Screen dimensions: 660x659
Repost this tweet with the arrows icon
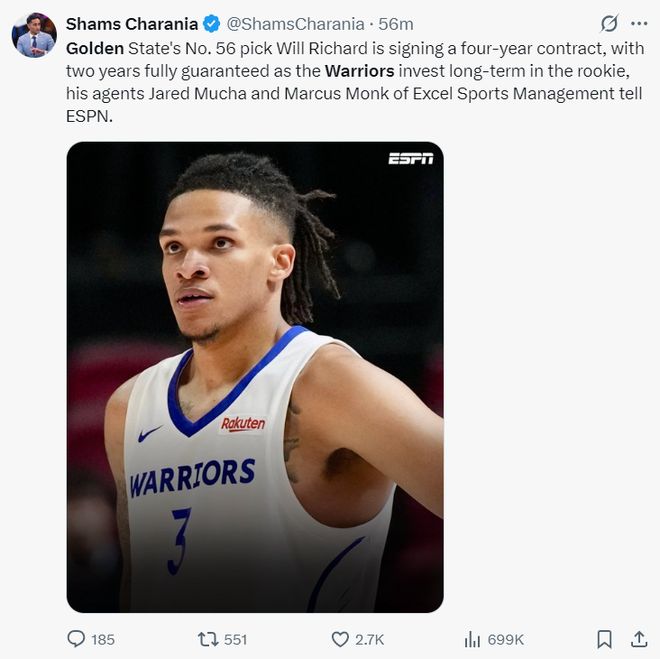pyautogui.click(x=207, y=639)
